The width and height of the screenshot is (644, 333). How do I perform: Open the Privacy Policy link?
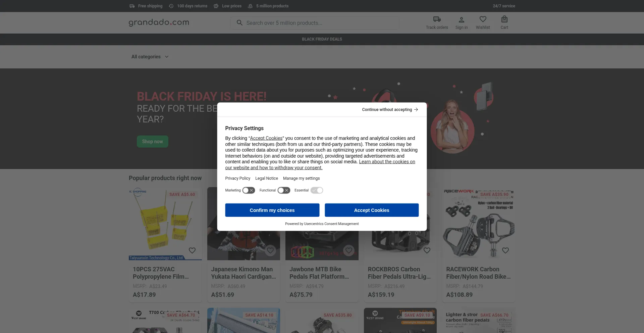coord(237,178)
